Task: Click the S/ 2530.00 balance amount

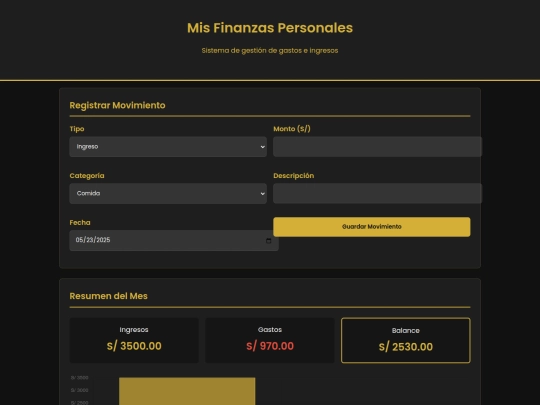Action: (x=406, y=347)
